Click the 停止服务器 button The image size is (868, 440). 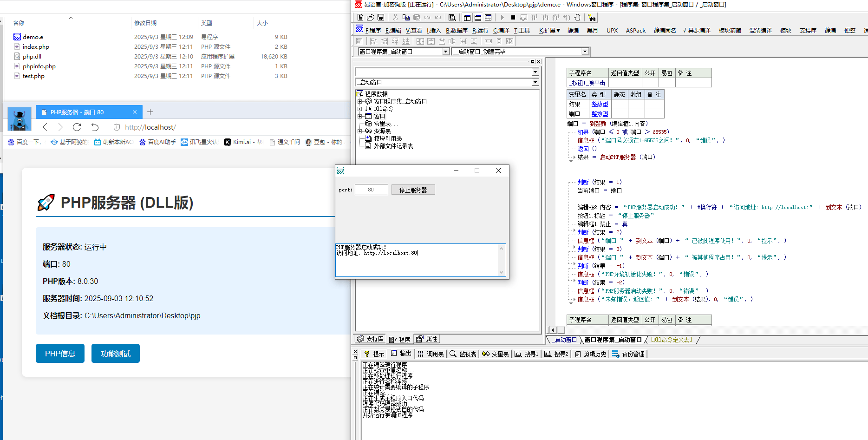(x=413, y=190)
